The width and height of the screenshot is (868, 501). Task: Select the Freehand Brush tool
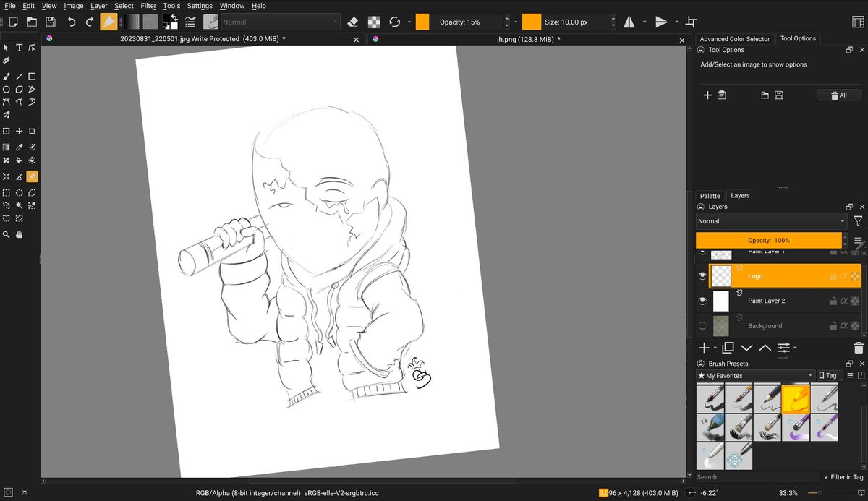coord(7,76)
